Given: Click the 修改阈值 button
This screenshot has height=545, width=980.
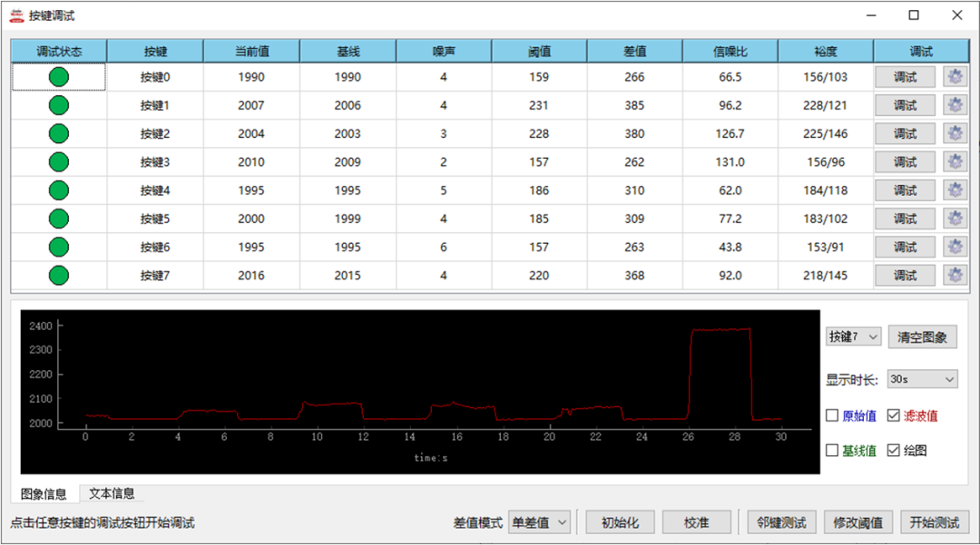Looking at the screenshot, I should 858,522.
